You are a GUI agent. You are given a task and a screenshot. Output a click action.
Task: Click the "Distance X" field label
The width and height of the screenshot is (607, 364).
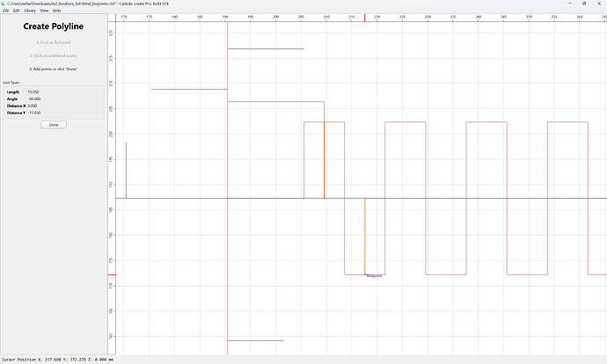[16, 106]
